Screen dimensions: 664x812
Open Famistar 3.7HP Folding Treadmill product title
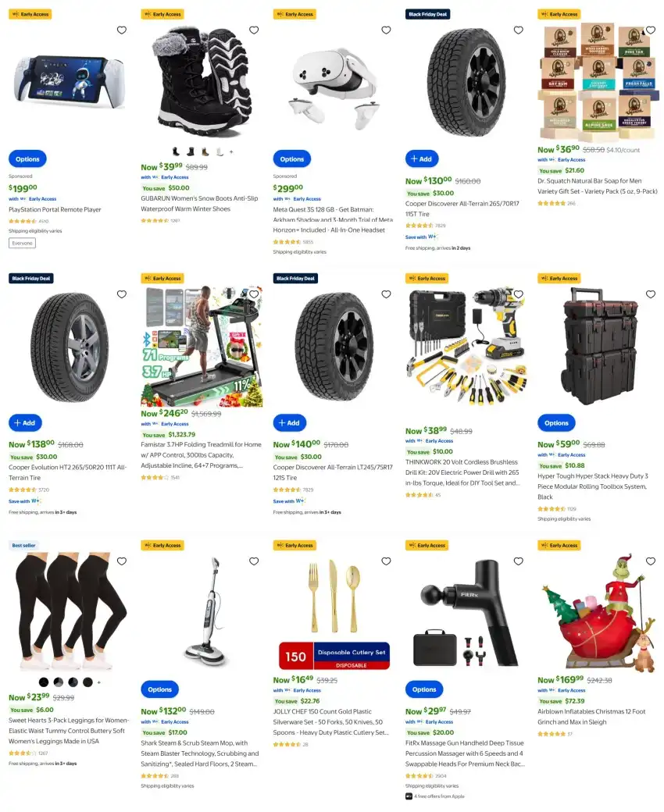[x=201, y=454]
